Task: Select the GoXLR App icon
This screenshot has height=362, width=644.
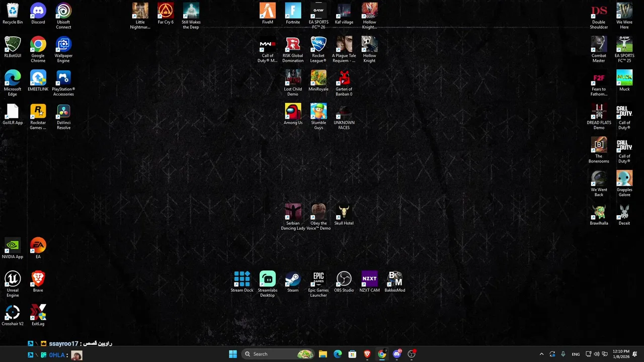Action: tap(13, 115)
